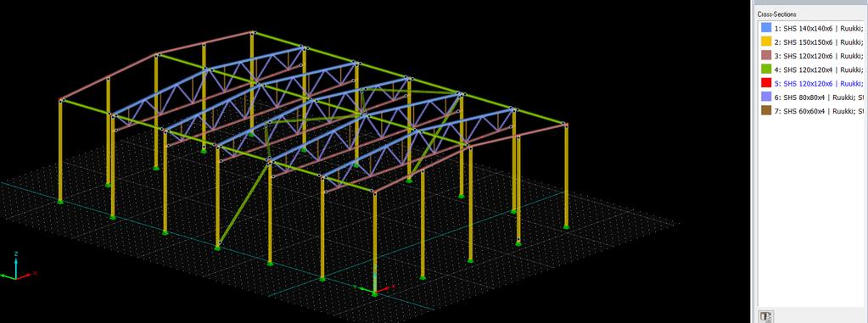Click the pink swatch for cross-section 3

tap(766, 55)
